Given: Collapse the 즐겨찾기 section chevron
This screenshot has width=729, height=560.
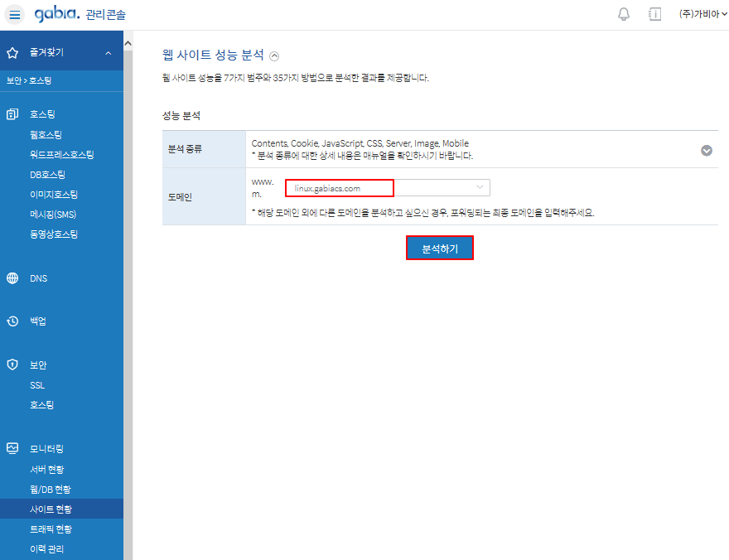Looking at the screenshot, I should pos(109,53).
